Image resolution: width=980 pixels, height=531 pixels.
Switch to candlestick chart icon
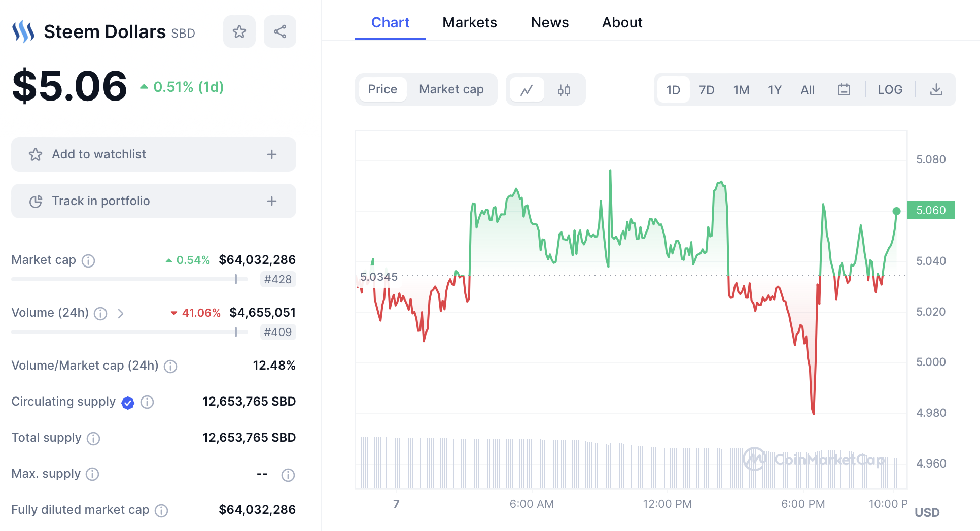click(564, 90)
